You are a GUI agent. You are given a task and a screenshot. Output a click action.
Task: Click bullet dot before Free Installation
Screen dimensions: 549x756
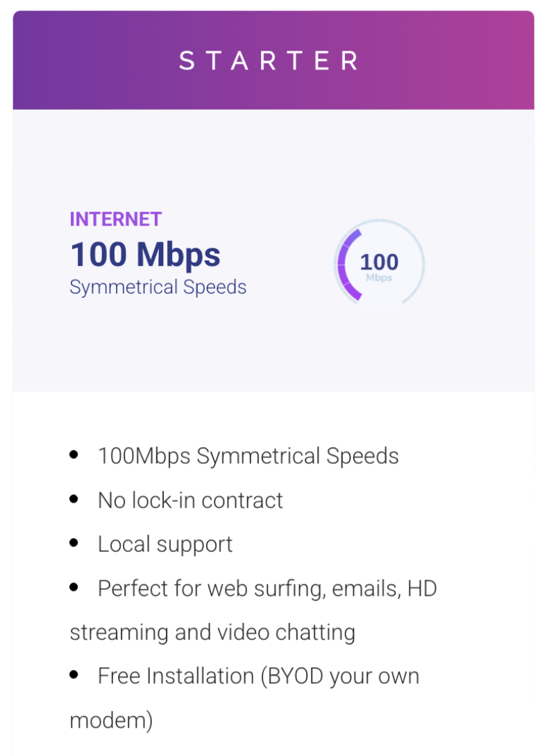[x=74, y=675]
